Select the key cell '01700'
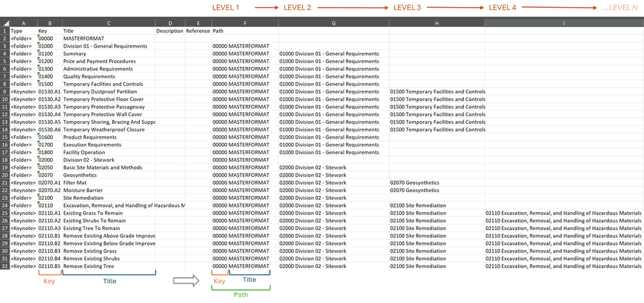This screenshot has height=303, width=644. pos(50,144)
